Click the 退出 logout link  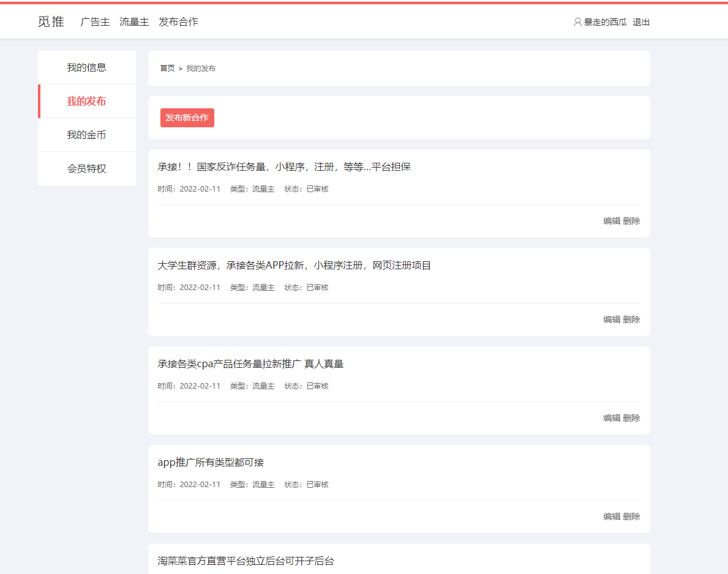(641, 22)
